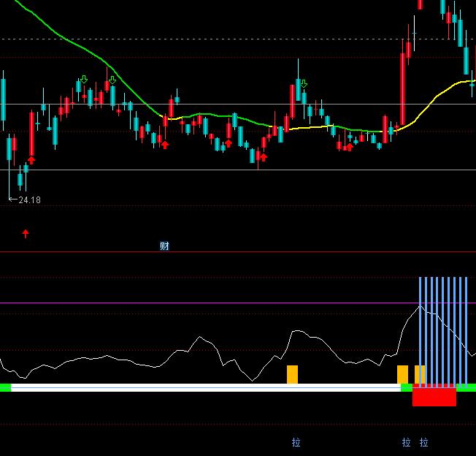Click the tall red candlestick at breakout
Screen dimensions: 476x456
[x=402, y=88]
